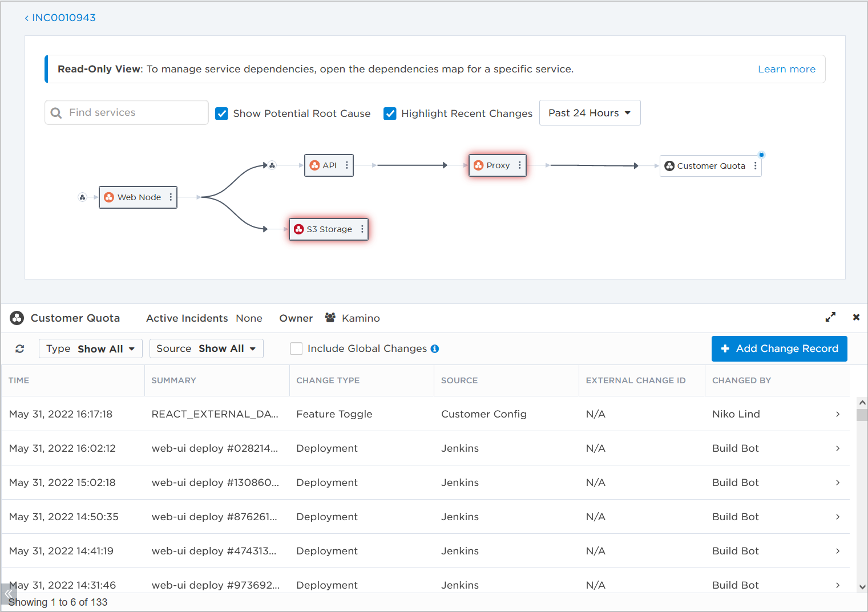Screen dimensions: 868x612
Task: Click the small intermediate node before API
Action: click(272, 165)
